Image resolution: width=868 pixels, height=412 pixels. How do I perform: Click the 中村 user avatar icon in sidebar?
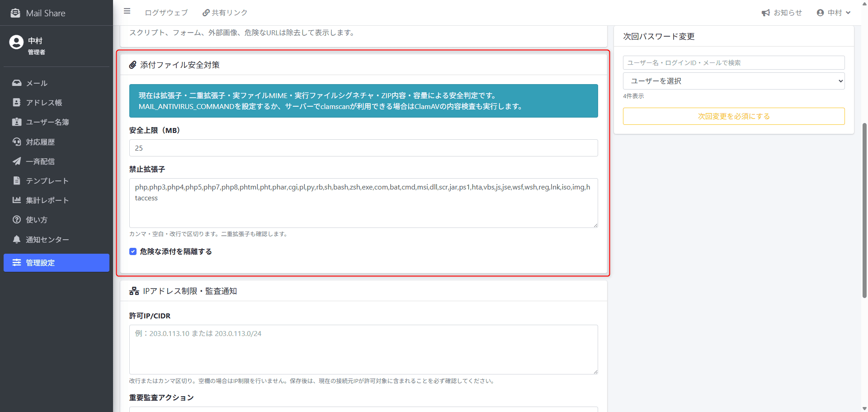click(x=16, y=42)
